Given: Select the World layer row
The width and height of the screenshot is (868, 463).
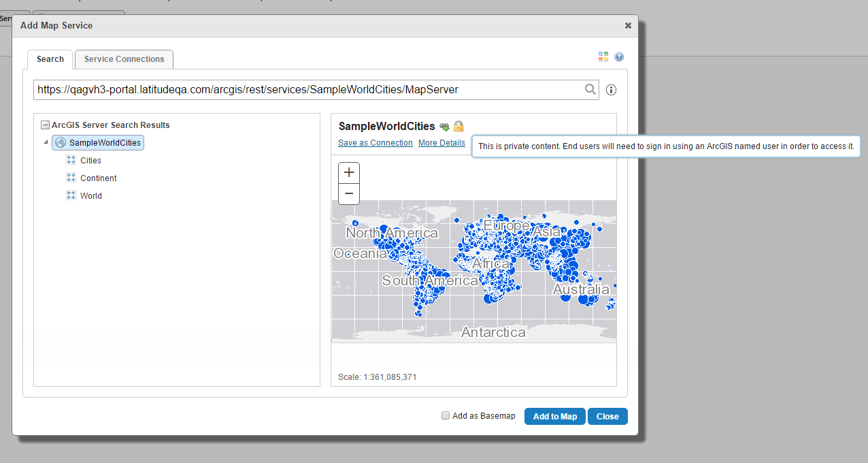Looking at the screenshot, I should click(91, 196).
